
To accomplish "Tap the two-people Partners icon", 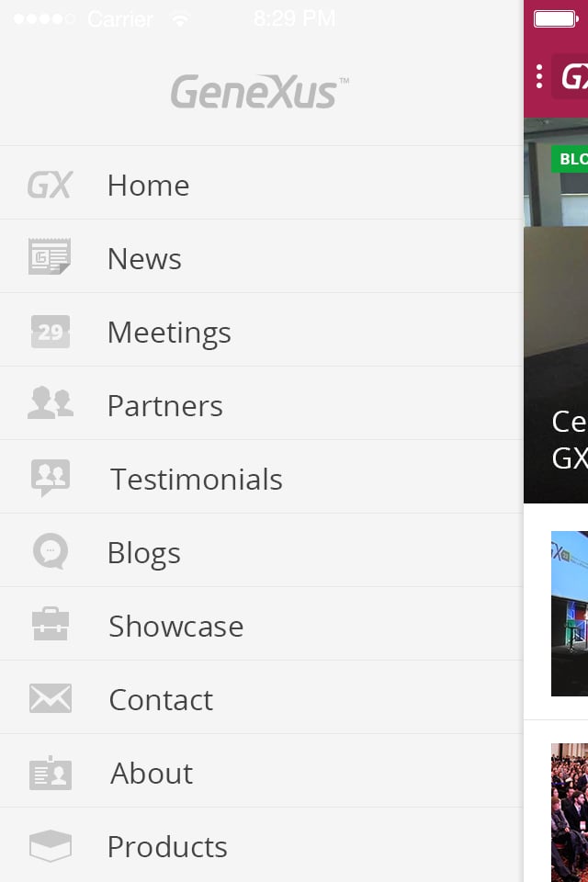I will (51, 402).
